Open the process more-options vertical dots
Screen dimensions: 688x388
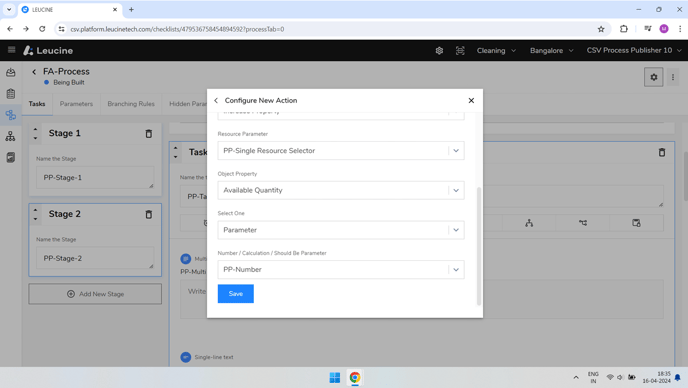point(673,77)
